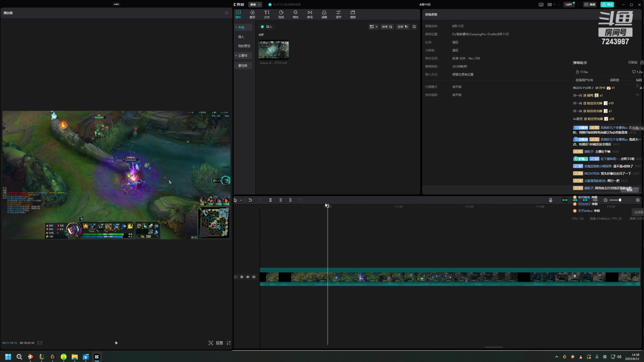
Task: Open the 转场 (Transitions) tab
Action: click(x=310, y=14)
